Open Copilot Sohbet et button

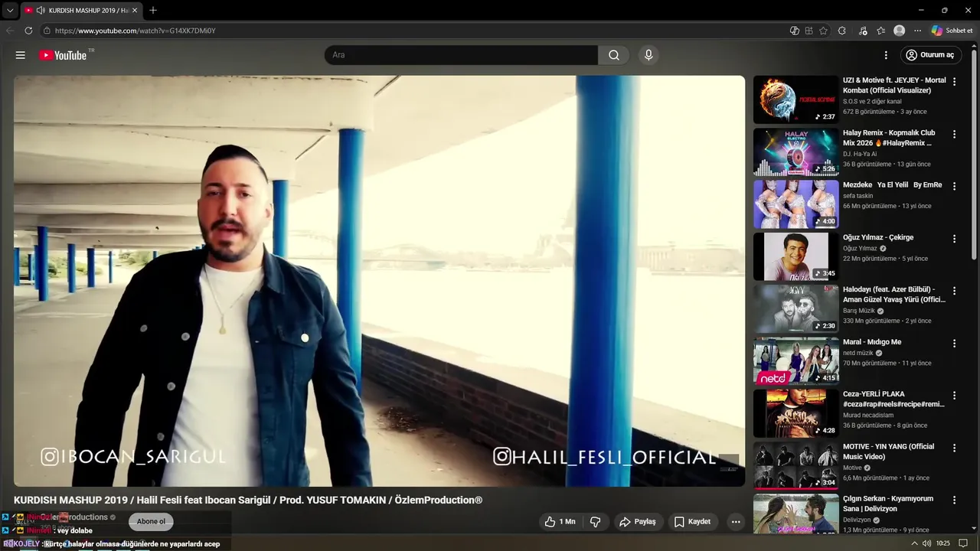coord(952,31)
